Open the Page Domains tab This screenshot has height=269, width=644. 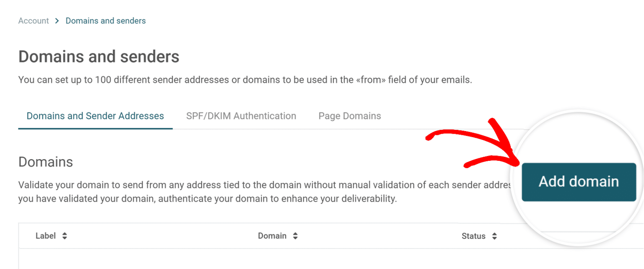[350, 116]
